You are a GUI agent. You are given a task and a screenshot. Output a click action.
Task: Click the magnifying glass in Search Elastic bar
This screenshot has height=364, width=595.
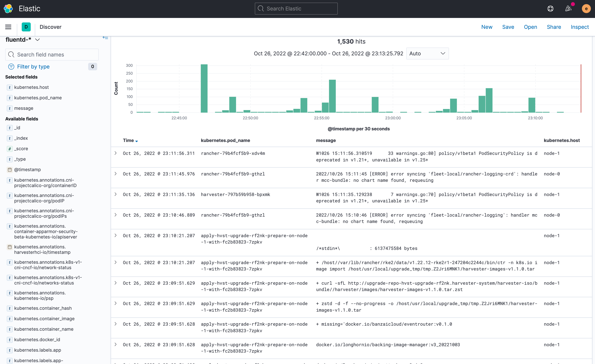261,8
